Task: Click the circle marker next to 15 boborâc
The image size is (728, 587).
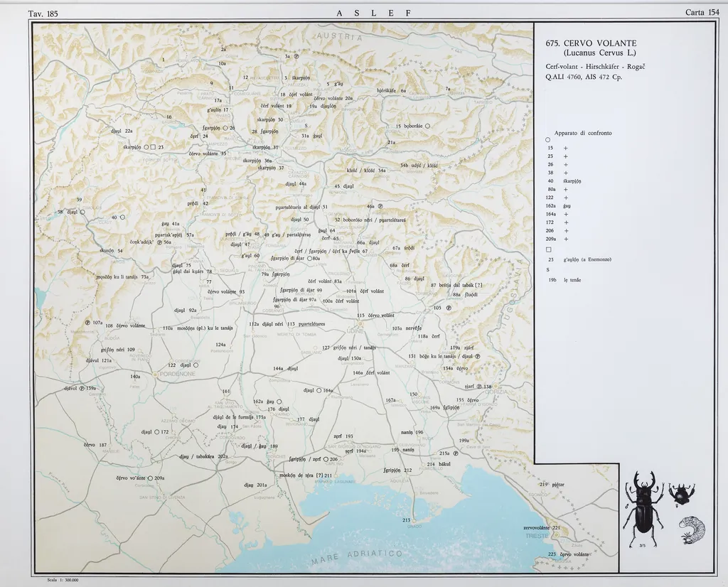Action: pyautogui.click(x=428, y=126)
